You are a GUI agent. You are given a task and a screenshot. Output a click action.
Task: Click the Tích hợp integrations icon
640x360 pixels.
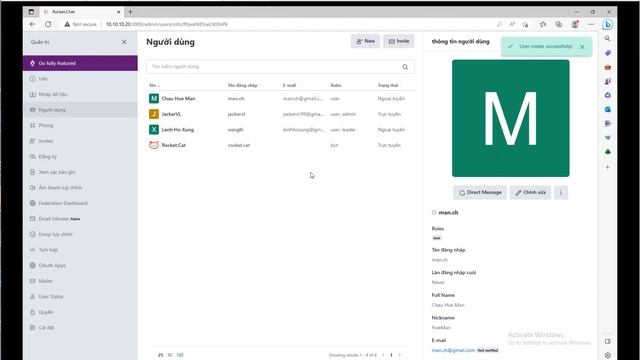[x=33, y=250]
